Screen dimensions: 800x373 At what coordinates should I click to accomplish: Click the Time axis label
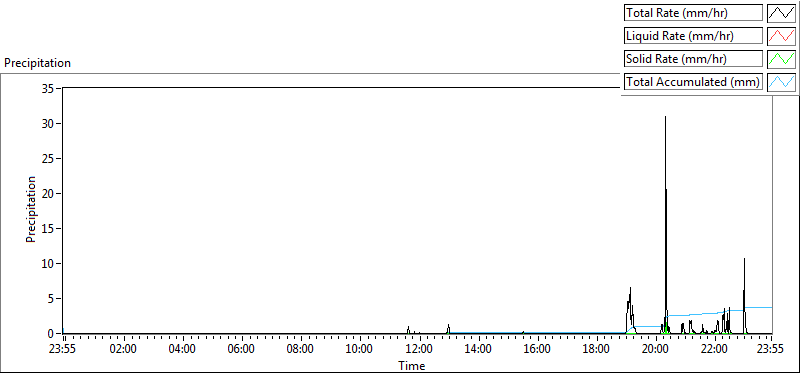(x=411, y=365)
